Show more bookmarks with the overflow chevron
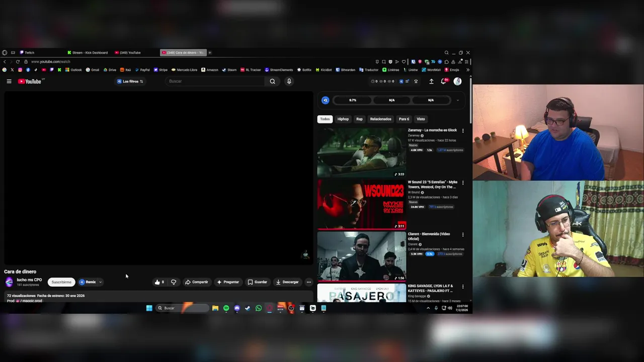Screen dimensions: 644x362 (467, 70)
